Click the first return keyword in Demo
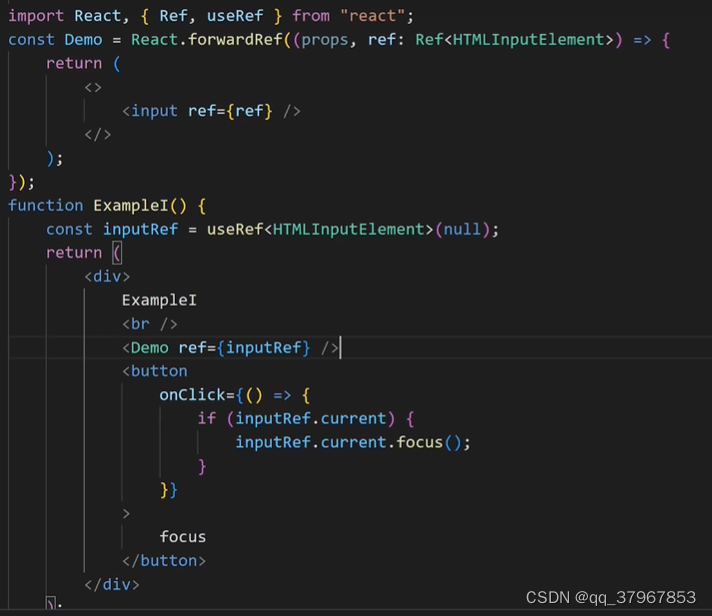Image resolution: width=712 pixels, height=616 pixels. 74,64
